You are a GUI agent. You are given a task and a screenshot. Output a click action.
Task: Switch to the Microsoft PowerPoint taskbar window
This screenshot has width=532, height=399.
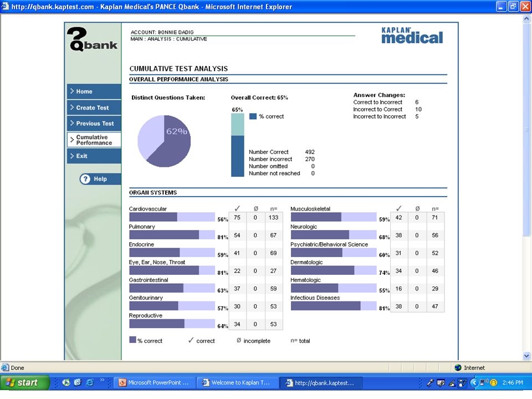pos(154,383)
